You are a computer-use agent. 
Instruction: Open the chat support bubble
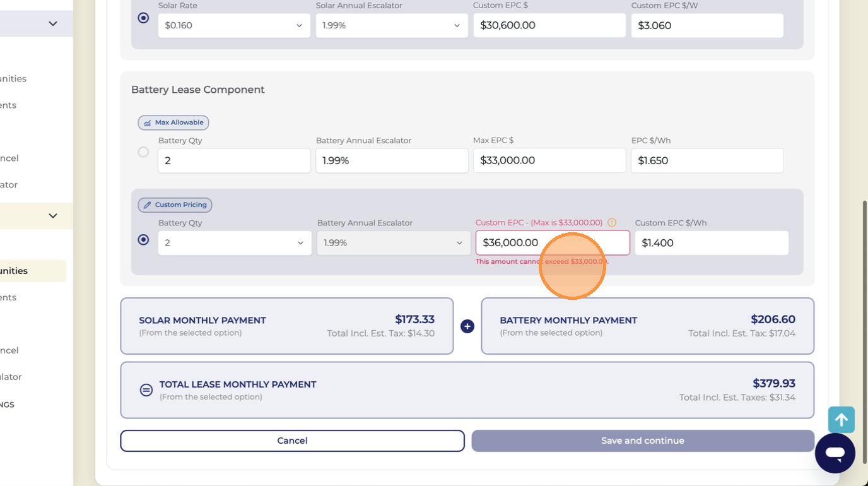coord(835,453)
